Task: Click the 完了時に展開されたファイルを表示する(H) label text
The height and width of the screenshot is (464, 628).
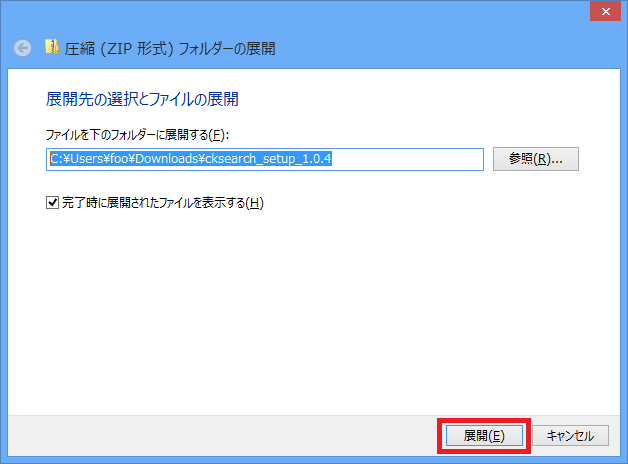Action: pyautogui.click(x=162, y=203)
